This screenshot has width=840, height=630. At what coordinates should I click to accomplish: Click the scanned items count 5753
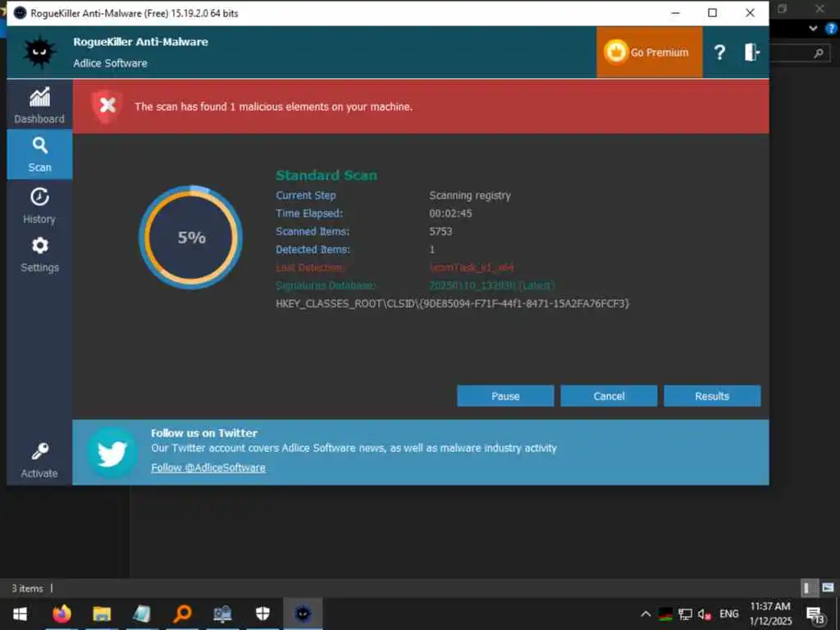[x=441, y=231]
